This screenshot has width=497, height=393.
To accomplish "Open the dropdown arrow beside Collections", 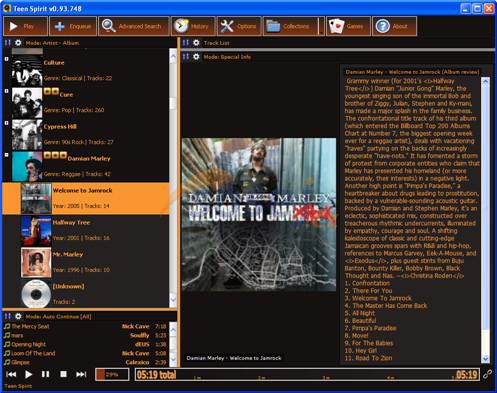I will tap(321, 26).
